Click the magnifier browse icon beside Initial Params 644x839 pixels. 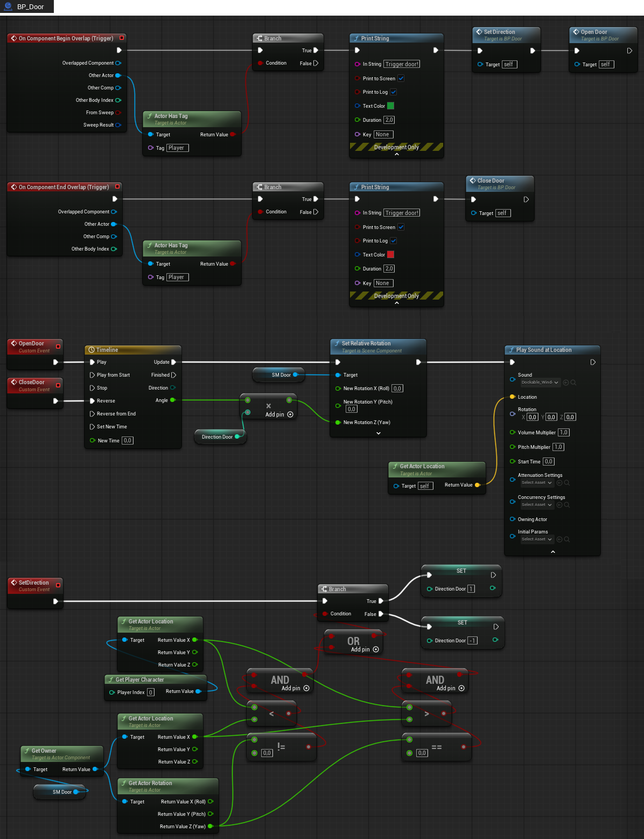pos(567,539)
